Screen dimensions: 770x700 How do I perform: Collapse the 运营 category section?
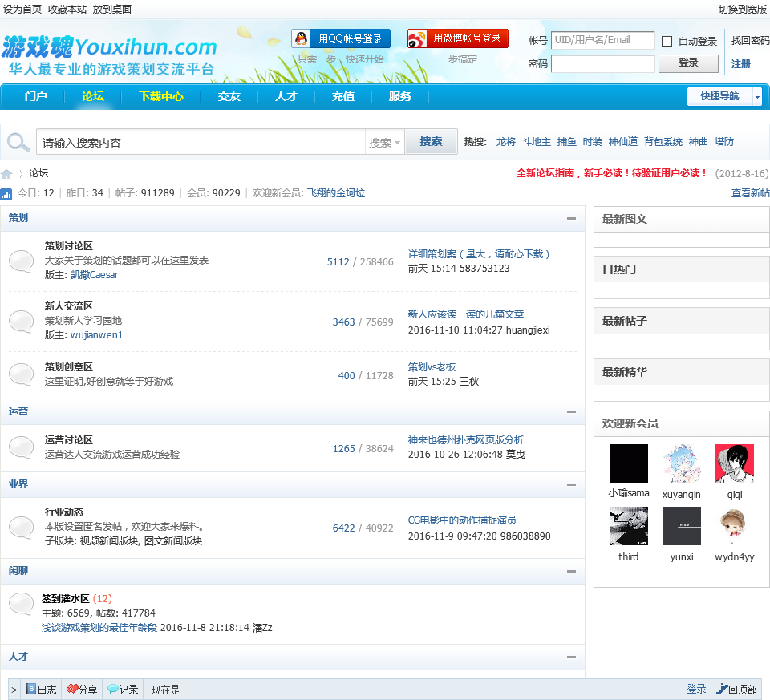pyautogui.click(x=571, y=411)
